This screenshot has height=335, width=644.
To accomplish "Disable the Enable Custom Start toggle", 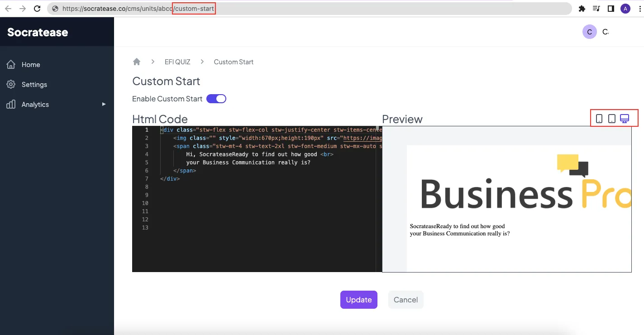I will (216, 99).
